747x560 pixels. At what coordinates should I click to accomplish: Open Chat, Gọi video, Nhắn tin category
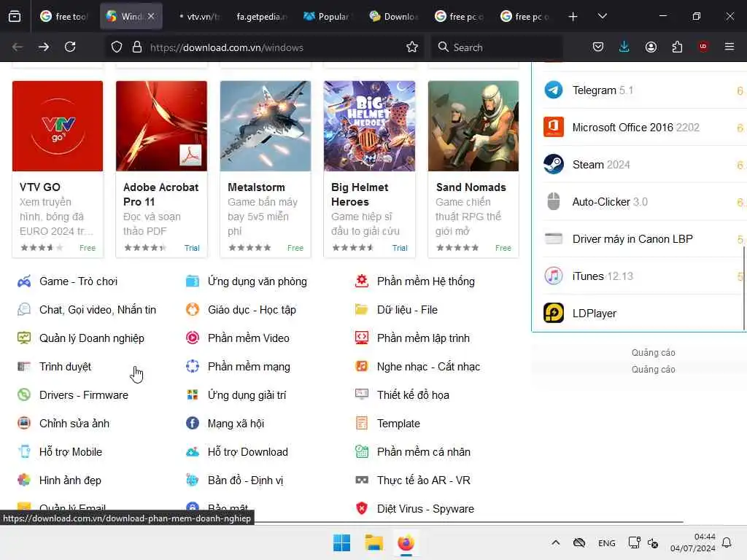pos(98,310)
